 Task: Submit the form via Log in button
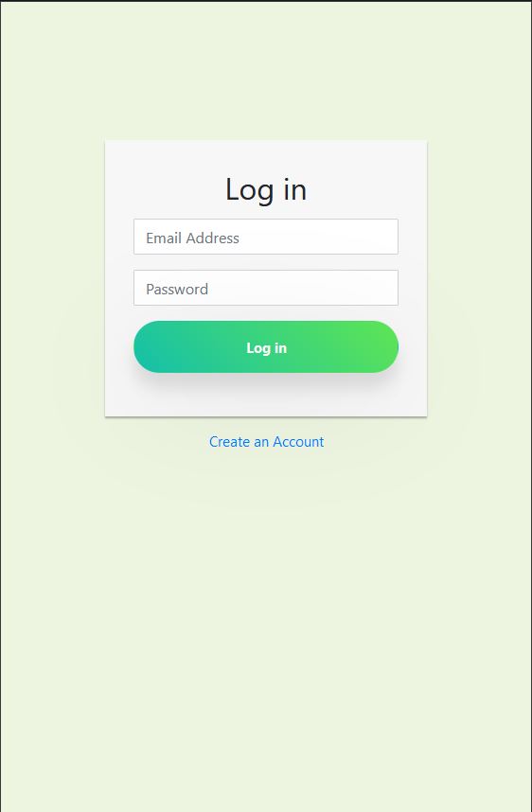[266, 347]
